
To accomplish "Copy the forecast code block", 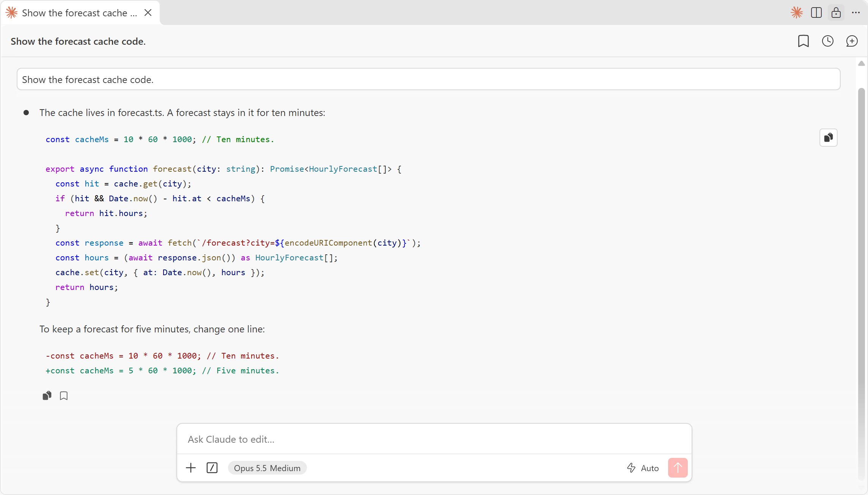I will pos(829,138).
